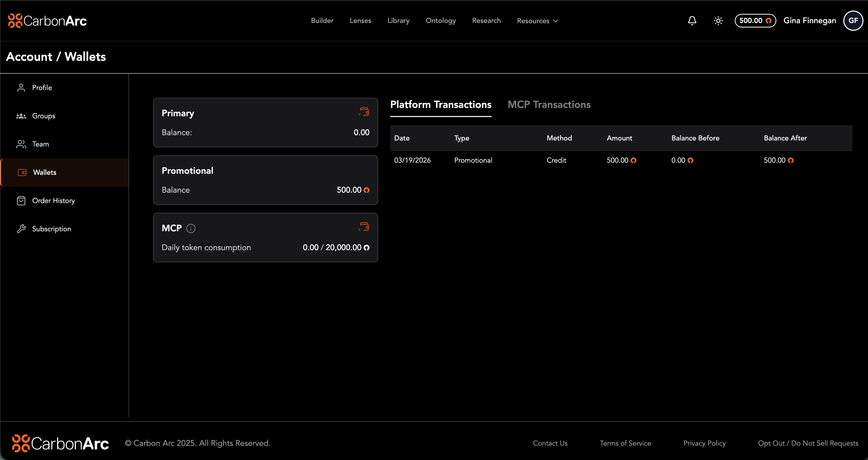Viewport: 868px width, 460px height.
Task: Toggle the light/dark theme sun icon
Action: 718,21
